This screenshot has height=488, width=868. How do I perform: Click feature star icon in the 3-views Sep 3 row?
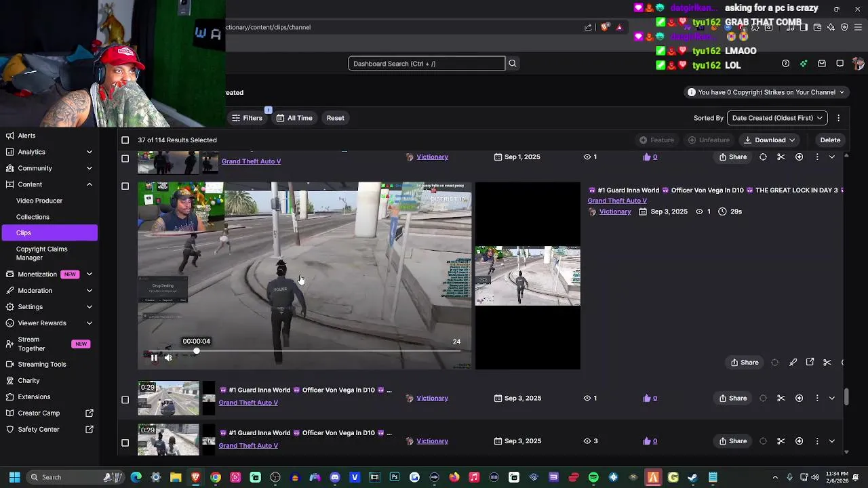799,441
